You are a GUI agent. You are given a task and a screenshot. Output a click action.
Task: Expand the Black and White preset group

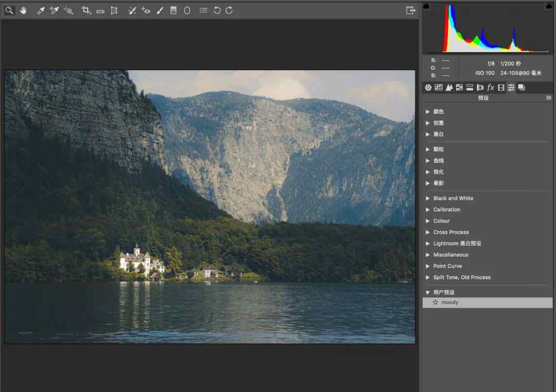coord(428,198)
